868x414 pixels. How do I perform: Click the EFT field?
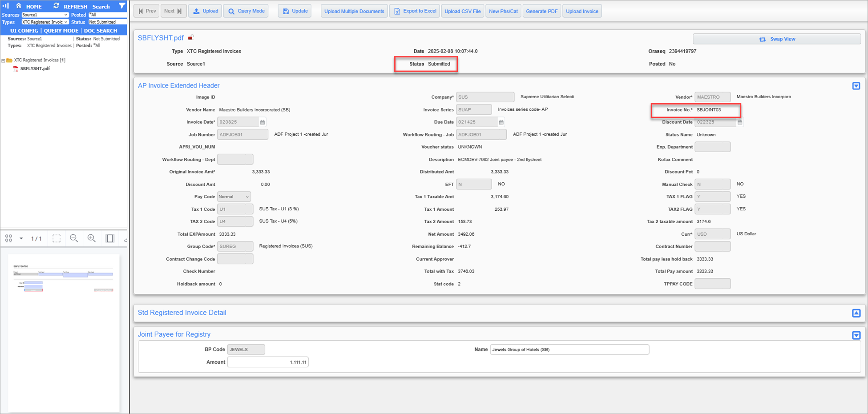(x=474, y=184)
